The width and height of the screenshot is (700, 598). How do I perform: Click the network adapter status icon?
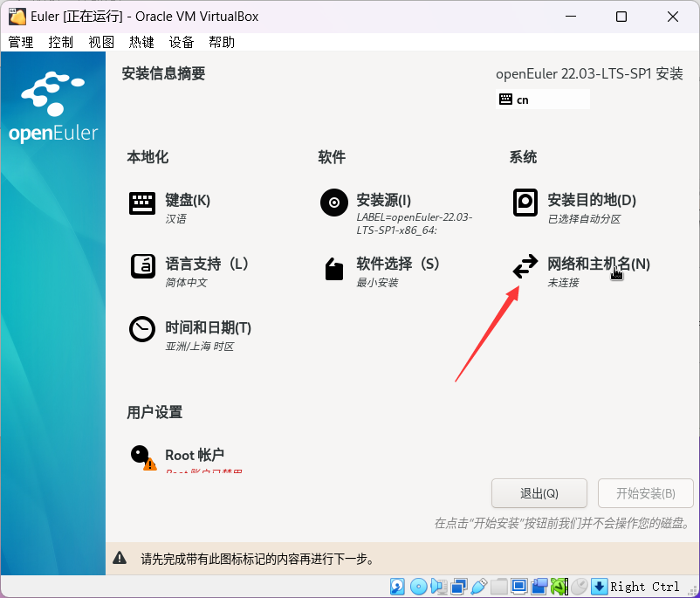tap(459, 587)
